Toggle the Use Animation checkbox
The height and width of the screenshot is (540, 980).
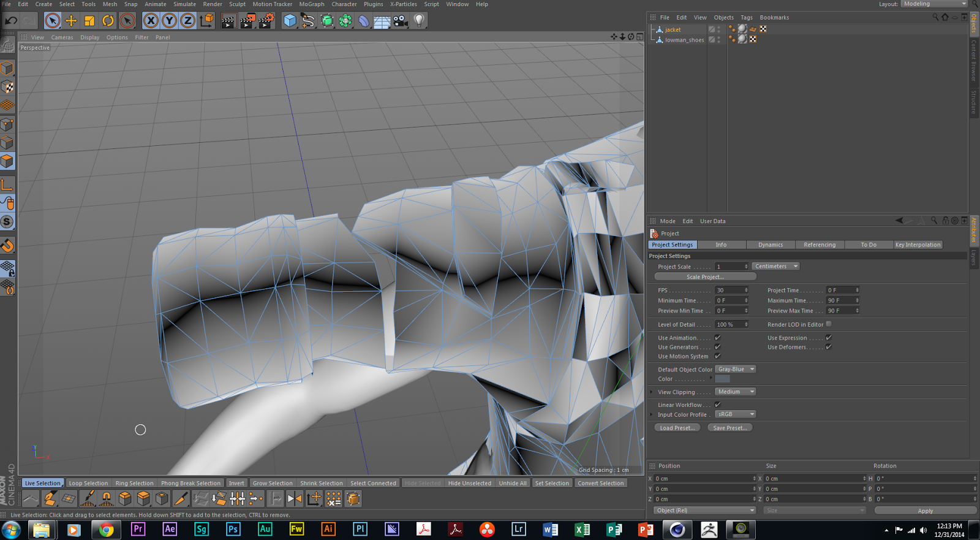(718, 338)
